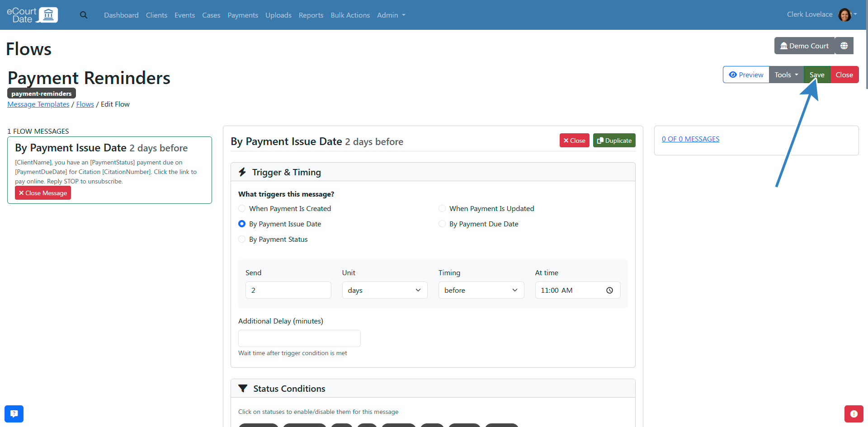Click the payment-reminders slug badge
The image size is (868, 427).
[x=42, y=94]
